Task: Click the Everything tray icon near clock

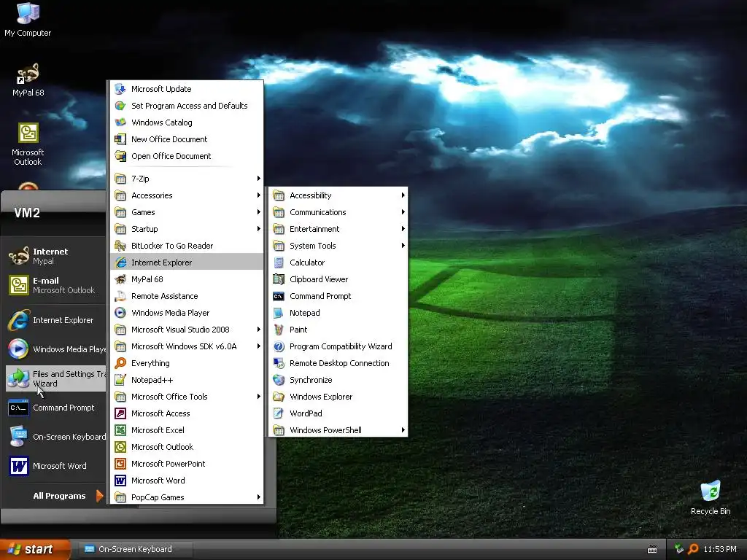Action: coord(693,549)
